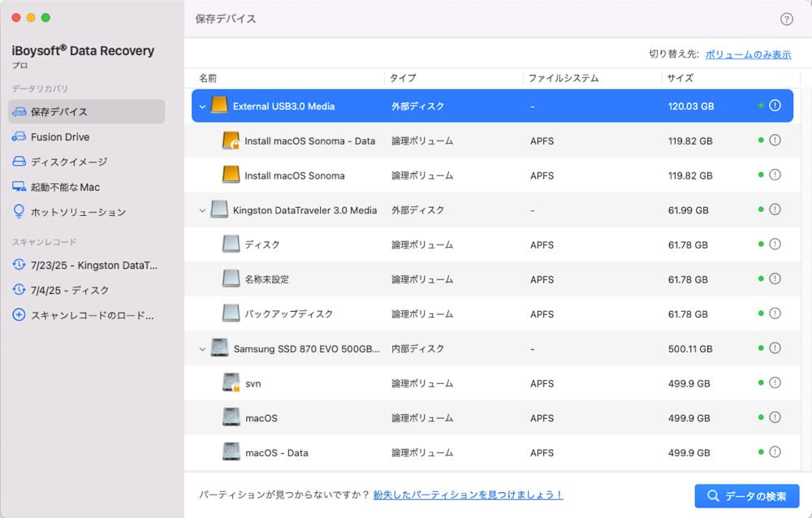Show info for Kingston DataTraveler 3.0 Media
The height and width of the screenshot is (518, 812).
[x=775, y=209]
